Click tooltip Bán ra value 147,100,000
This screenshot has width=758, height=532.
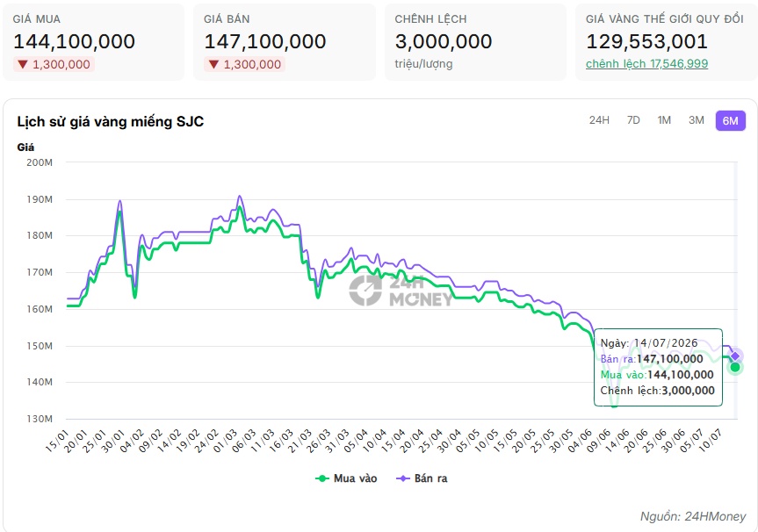click(669, 359)
